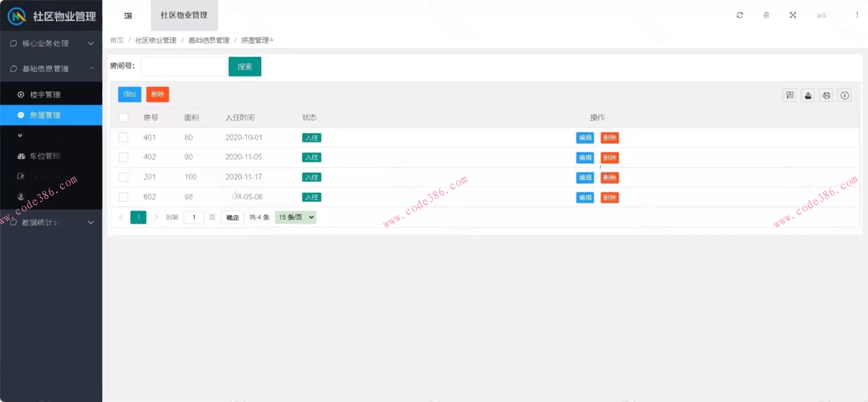Open 楼宇管理 in the sidebar
This screenshot has height=402, width=868.
coord(51,94)
